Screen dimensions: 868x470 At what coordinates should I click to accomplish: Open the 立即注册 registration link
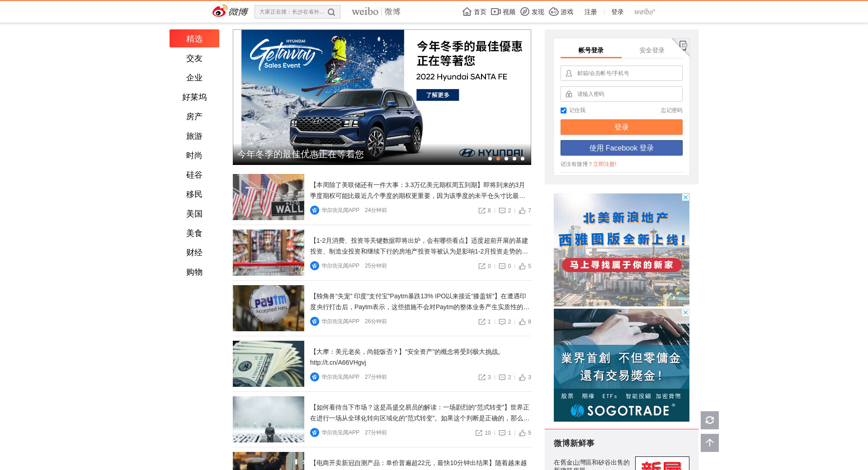point(604,164)
